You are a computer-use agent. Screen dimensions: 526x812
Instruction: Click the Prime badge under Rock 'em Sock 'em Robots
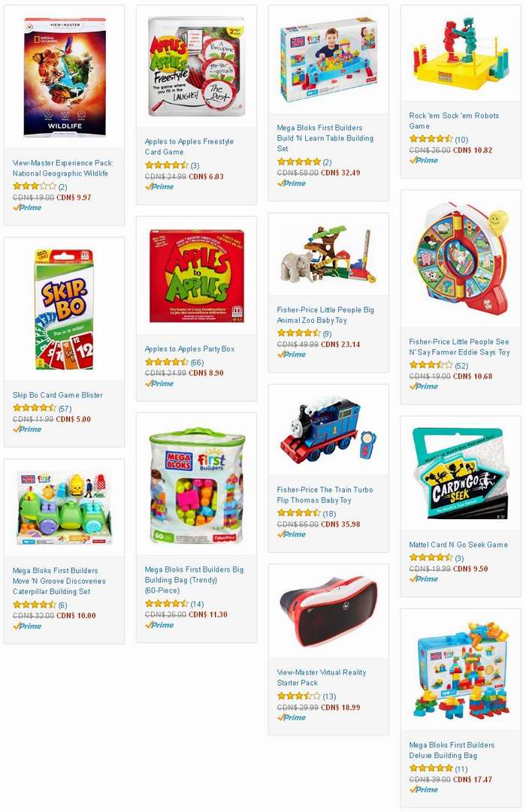tap(423, 161)
